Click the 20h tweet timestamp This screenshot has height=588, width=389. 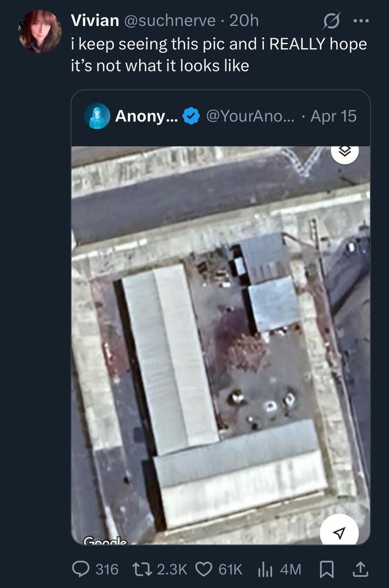(244, 21)
